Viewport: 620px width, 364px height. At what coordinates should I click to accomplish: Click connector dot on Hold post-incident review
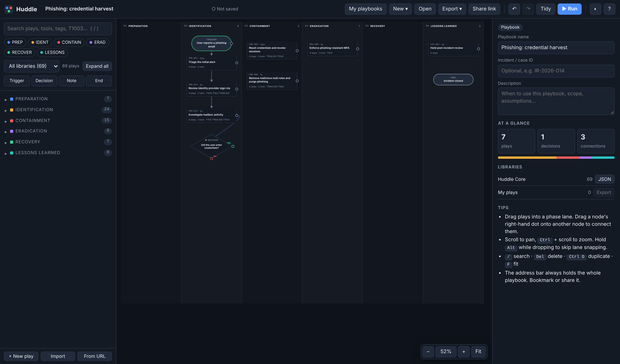coord(478,49)
